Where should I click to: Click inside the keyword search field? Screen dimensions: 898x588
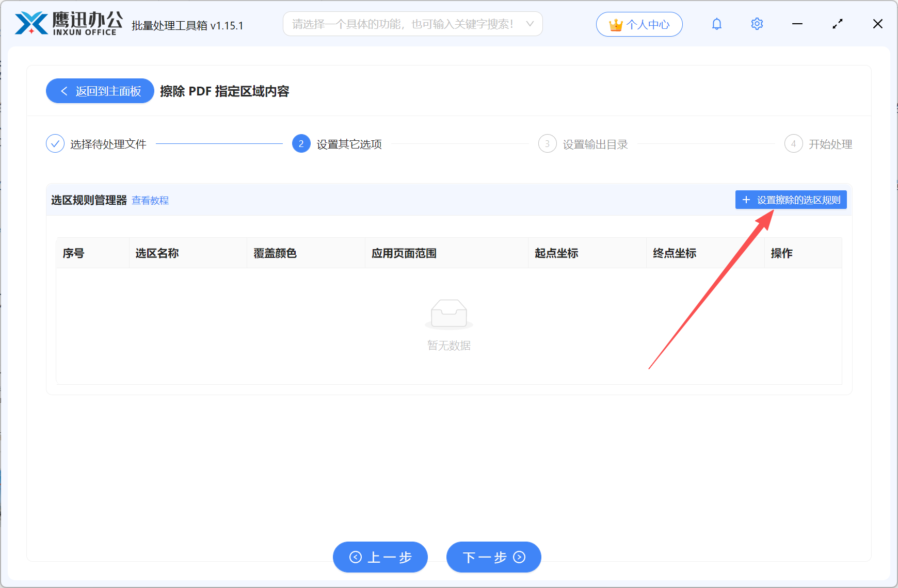point(403,24)
